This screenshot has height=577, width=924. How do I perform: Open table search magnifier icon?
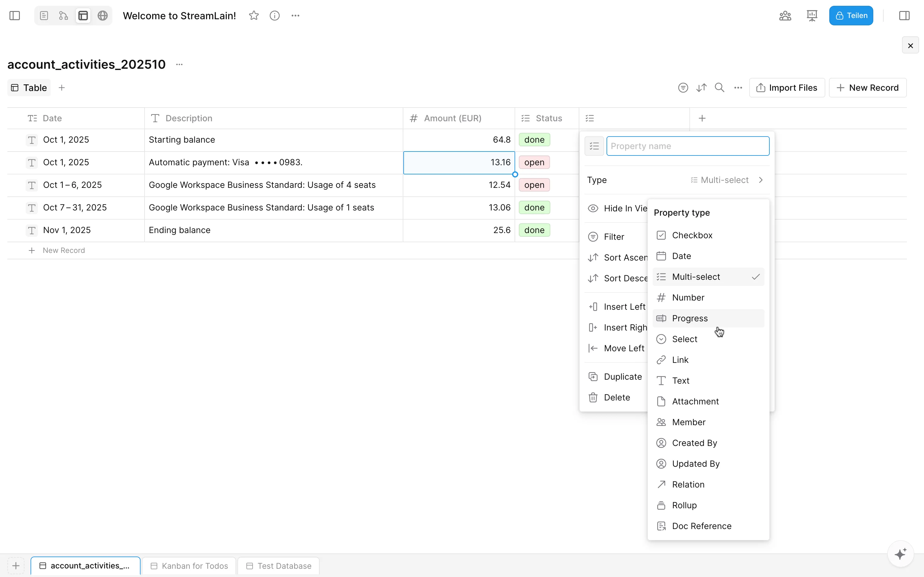720,88
